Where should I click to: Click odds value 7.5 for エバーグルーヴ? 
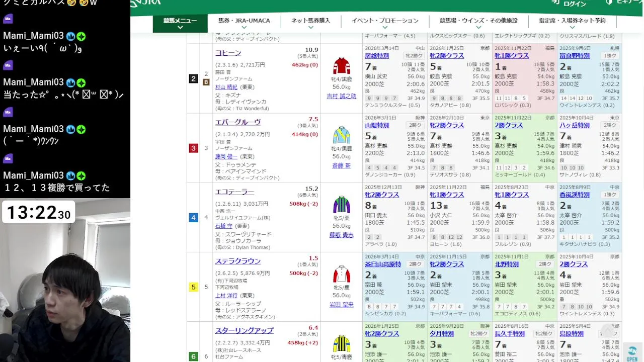point(313,119)
